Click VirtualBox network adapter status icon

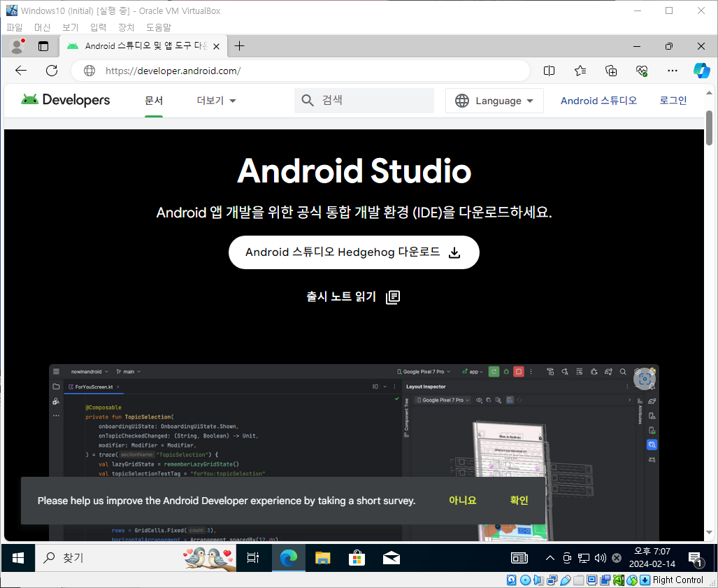click(x=552, y=580)
